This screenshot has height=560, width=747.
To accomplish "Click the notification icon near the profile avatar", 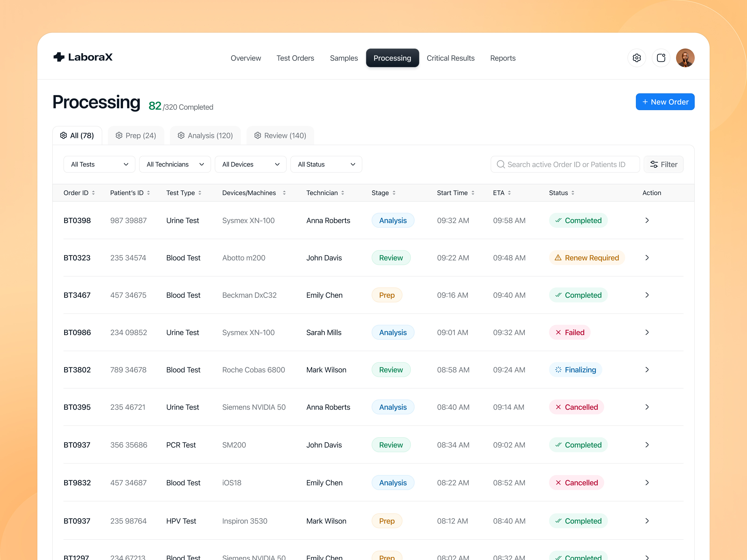I will 661,58.
